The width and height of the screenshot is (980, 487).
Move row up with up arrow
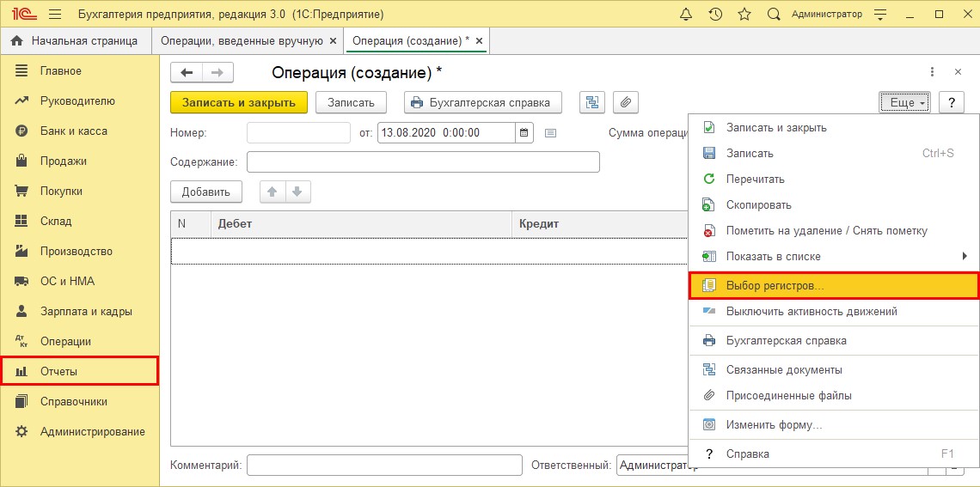coord(273,192)
